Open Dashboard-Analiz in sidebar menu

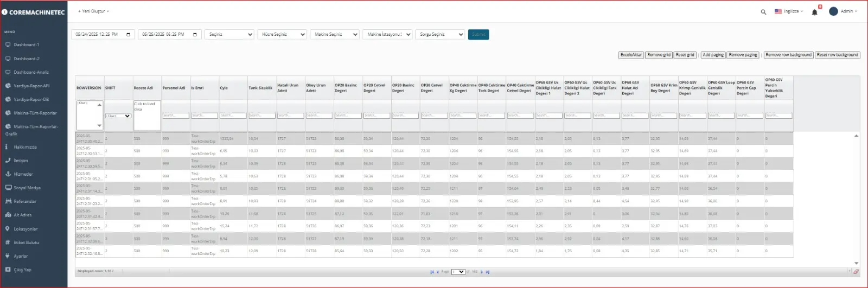click(31, 72)
